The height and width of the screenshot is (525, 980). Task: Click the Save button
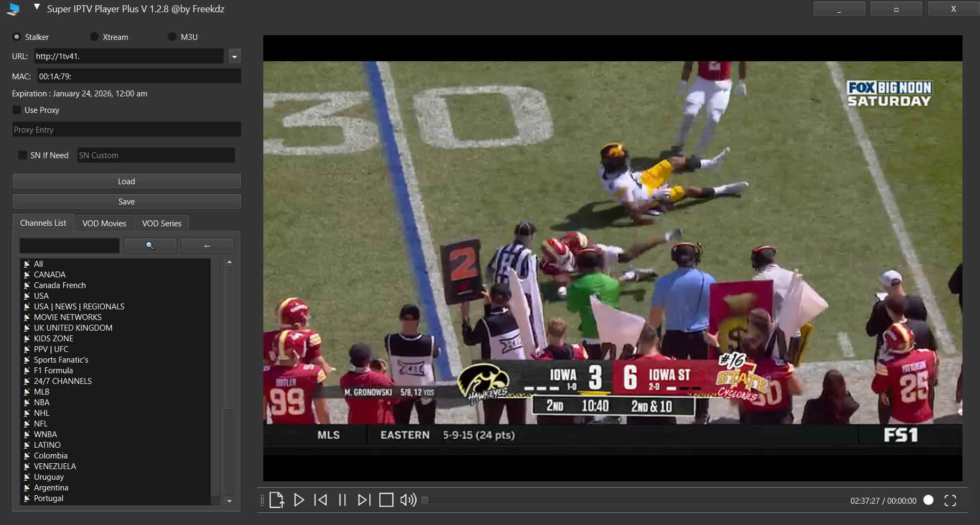click(127, 201)
